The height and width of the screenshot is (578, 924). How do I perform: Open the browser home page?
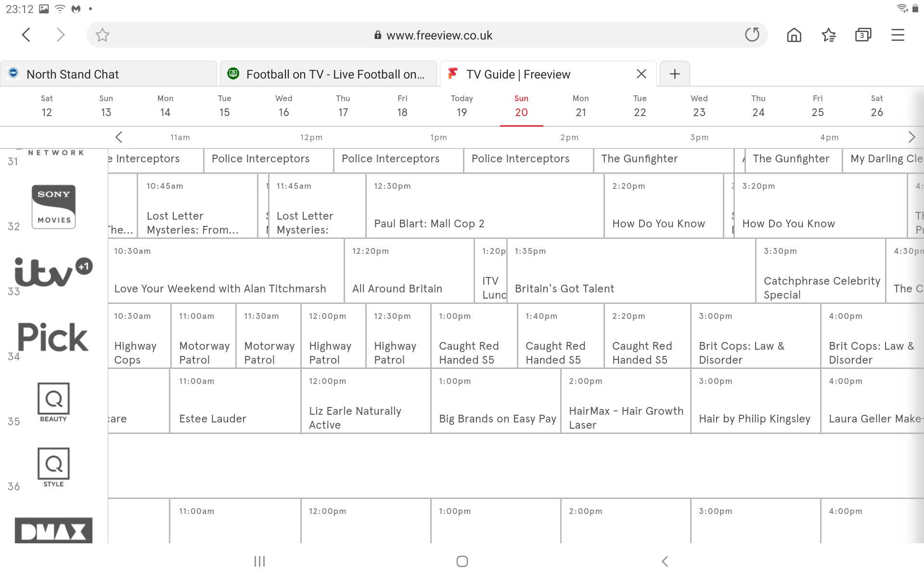click(794, 35)
